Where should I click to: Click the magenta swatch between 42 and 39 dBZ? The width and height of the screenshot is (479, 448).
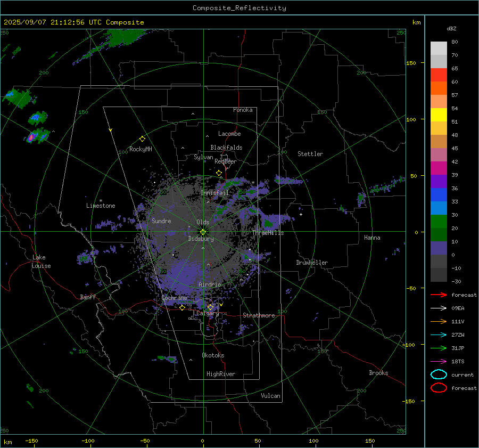pos(439,168)
